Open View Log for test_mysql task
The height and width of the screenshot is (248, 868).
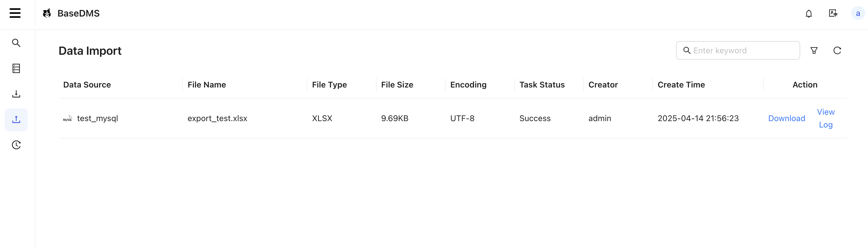tap(826, 118)
